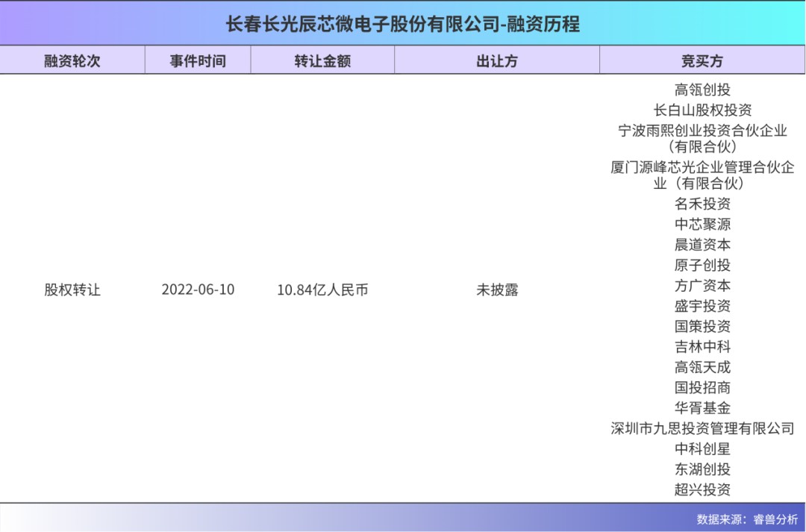Select the 融资轮次 column header
The width and height of the screenshot is (806, 532).
[x=72, y=61]
